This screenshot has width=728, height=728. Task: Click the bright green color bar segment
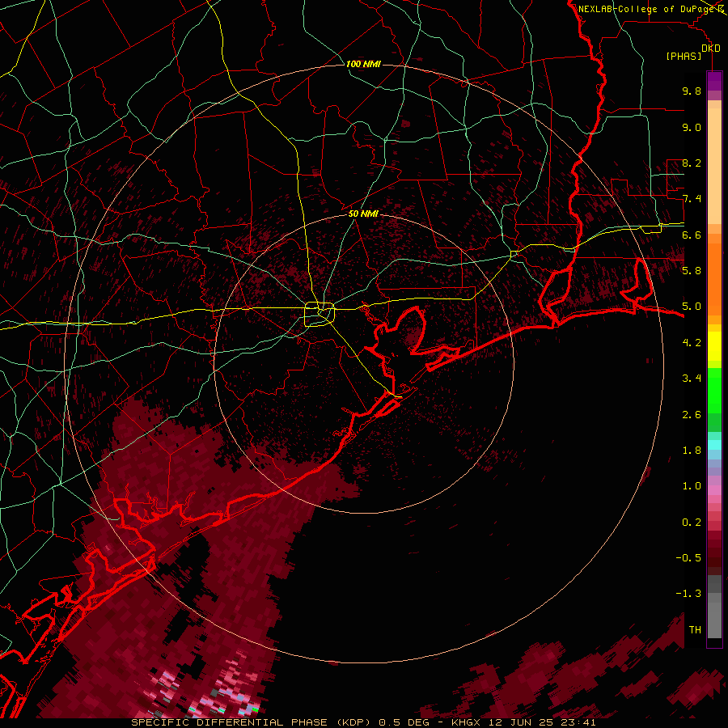point(714,390)
